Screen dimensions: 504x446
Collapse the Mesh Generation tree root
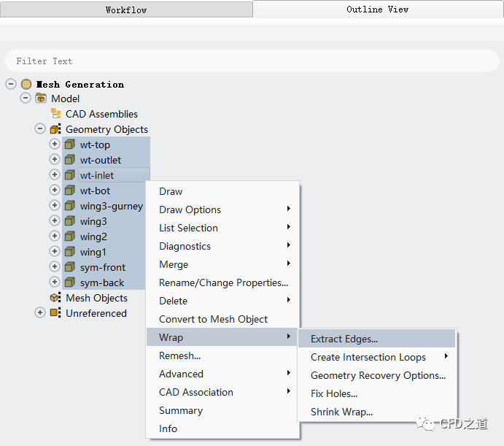pos(11,84)
